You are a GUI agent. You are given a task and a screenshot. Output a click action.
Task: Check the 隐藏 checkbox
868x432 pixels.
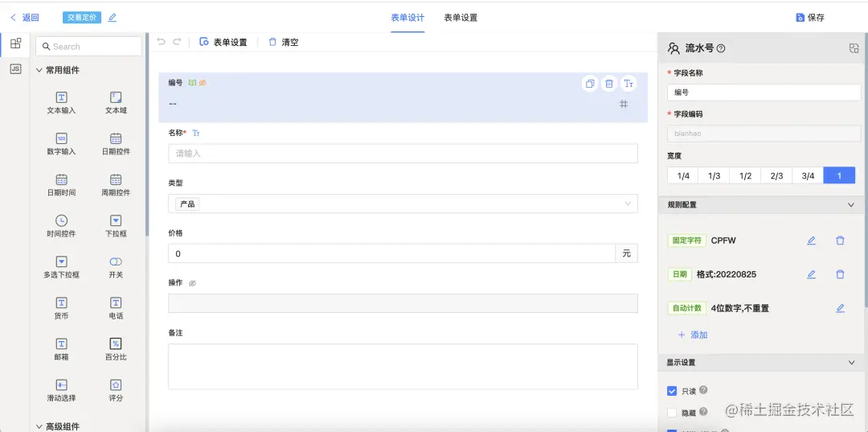click(672, 412)
